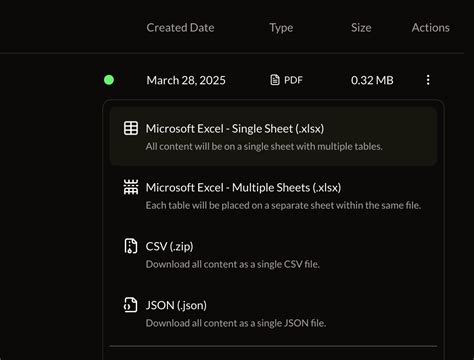
Task: Click the CSV zip file icon
Action: tap(131, 246)
